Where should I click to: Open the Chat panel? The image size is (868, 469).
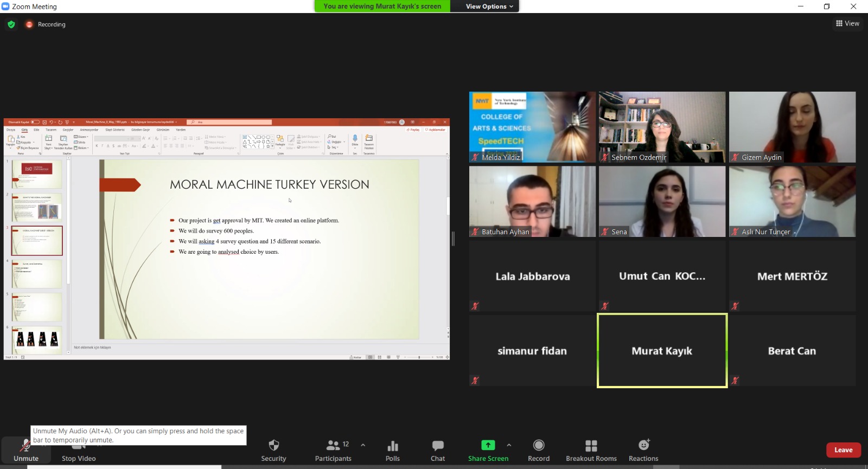437,446
